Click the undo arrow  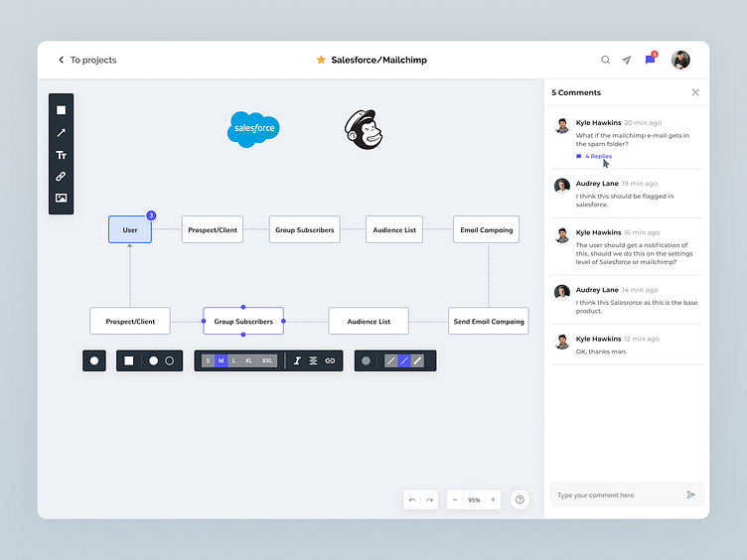(x=412, y=500)
